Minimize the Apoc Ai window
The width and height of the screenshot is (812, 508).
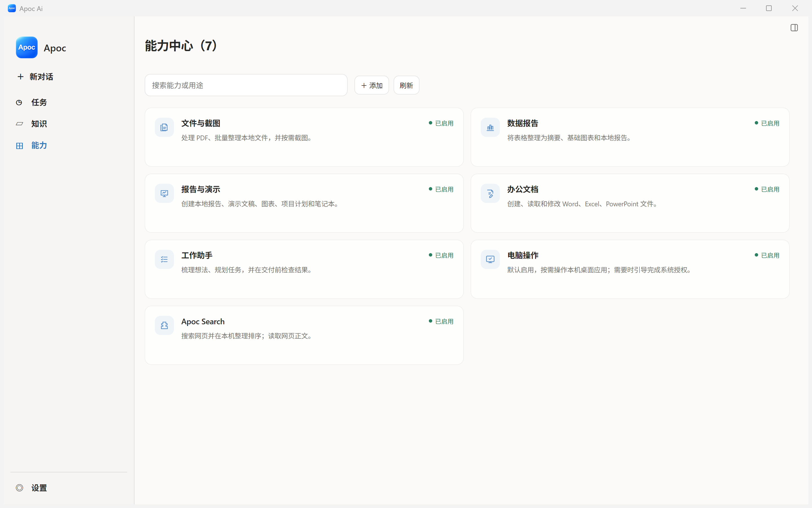743,8
